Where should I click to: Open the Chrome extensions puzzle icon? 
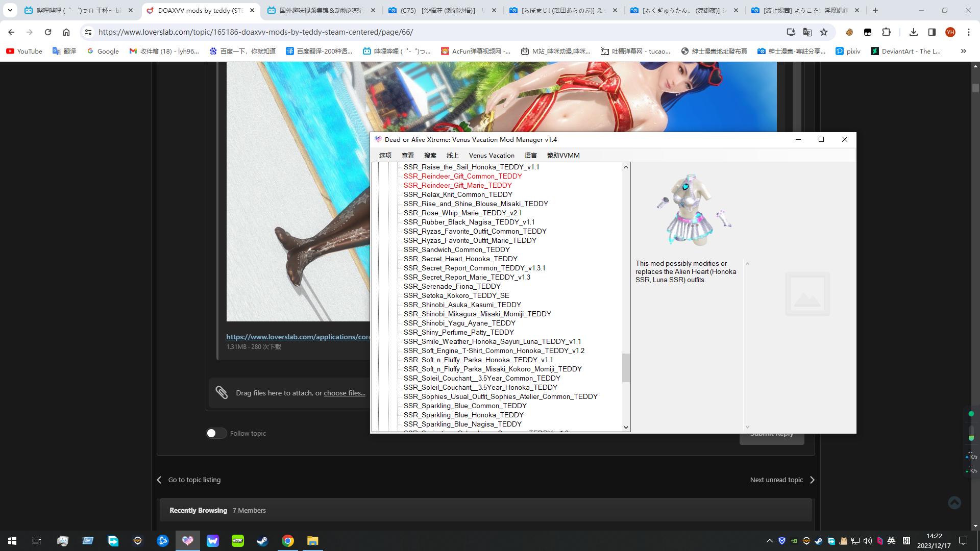coord(886,32)
